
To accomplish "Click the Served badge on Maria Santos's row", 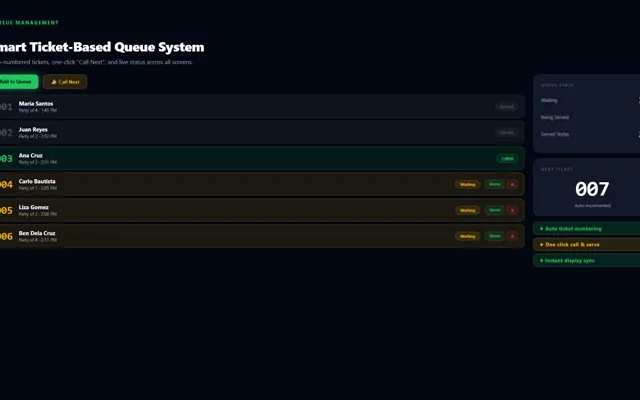I will pos(507,107).
